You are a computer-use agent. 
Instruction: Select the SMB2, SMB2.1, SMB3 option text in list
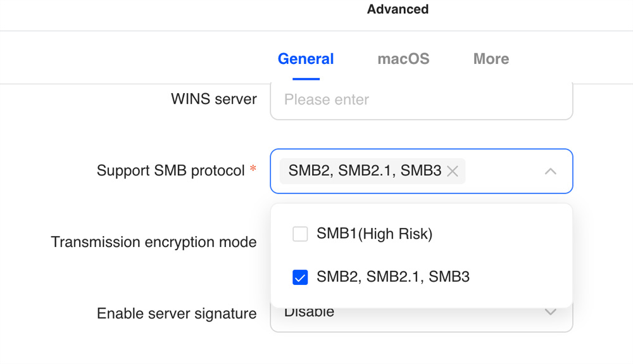pyautogui.click(x=393, y=277)
